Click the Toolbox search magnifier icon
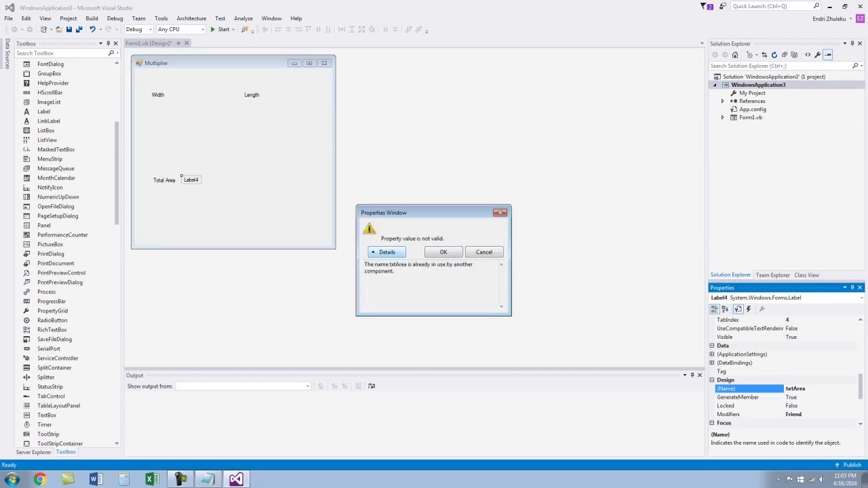The height and width of the screenshot is (488, 868). click(x=111, y=53)
